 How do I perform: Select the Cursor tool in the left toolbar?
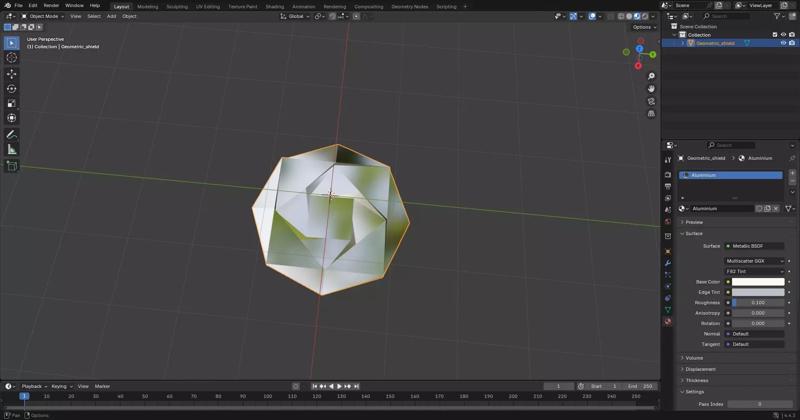point(12,58)
